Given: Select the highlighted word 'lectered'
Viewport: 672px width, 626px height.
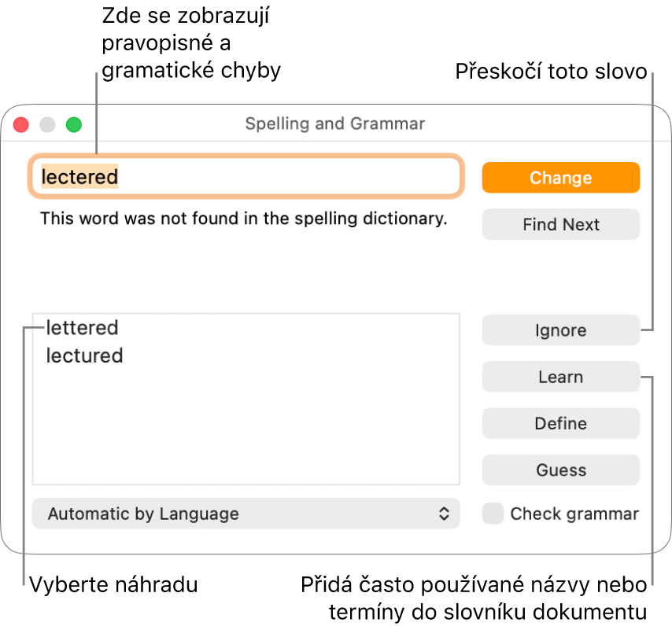Looking at the screenshot, I should coord(79,178).
